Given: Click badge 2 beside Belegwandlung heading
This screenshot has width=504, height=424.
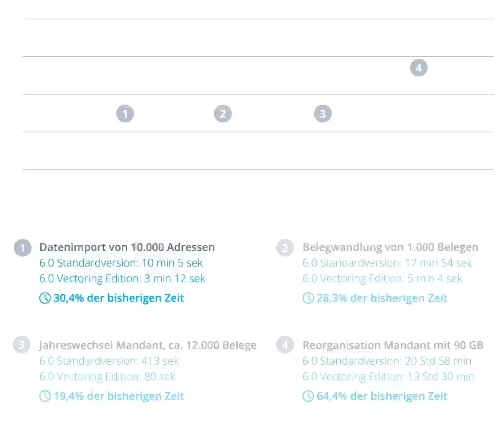Looking at the screenshot, I should pos(285,248).
